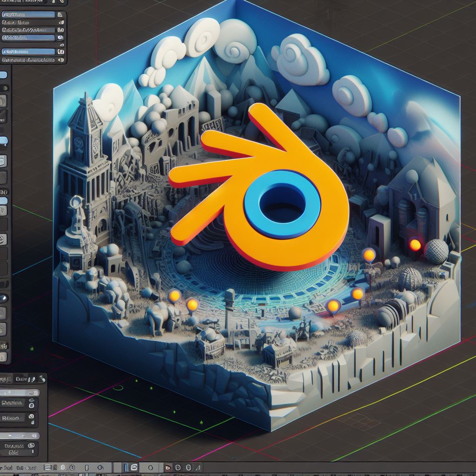Toggle the switch on the last top-left panel row
The width and height of the screenshot is (476, 476).
(61, 60)
